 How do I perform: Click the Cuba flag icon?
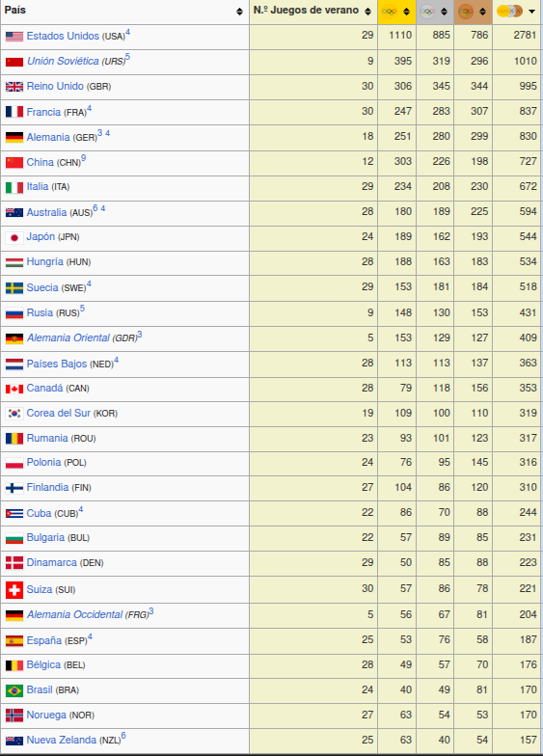point(14,514)
